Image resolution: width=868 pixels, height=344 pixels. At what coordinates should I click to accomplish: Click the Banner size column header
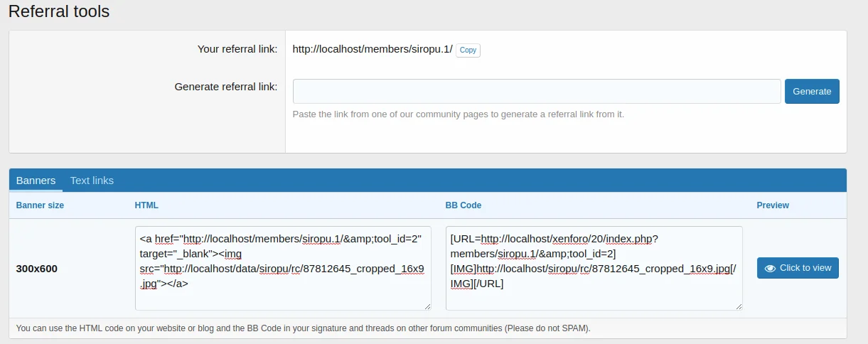point(40,205)
